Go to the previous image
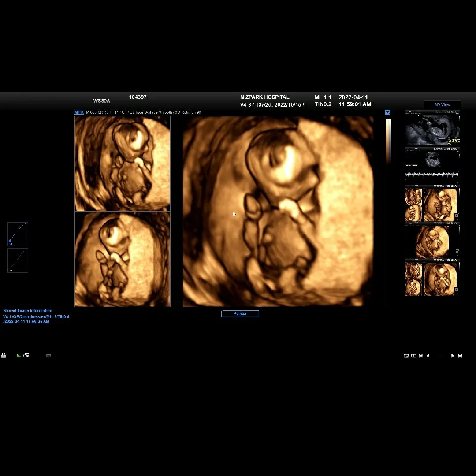This screenshot has height=476, width=476. [x=428, y=356]
